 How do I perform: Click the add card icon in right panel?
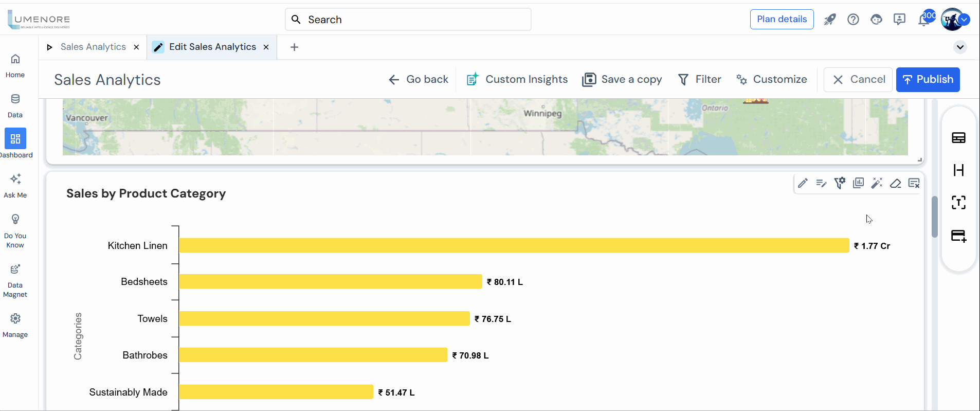point(958,236)
